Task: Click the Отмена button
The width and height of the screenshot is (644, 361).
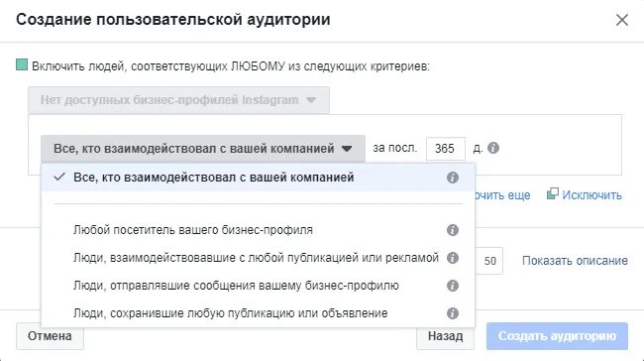Action: [x=50, y=336]
